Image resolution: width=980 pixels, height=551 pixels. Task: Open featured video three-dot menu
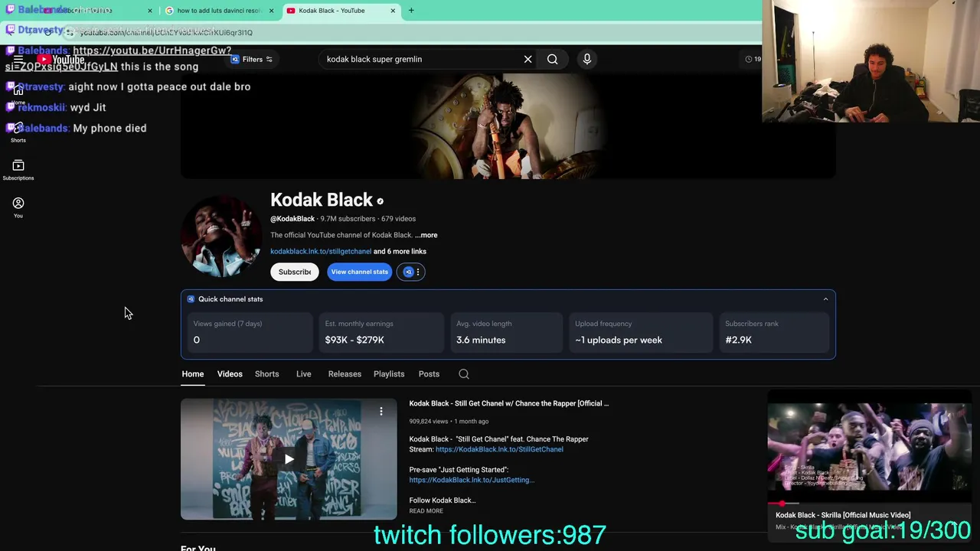[x=381, y=412]
